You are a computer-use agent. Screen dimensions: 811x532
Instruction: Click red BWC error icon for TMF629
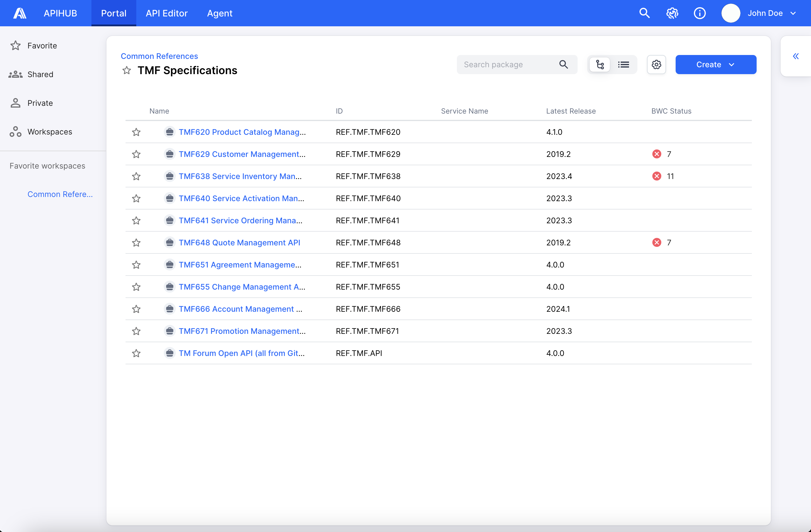(x=657, y=154)
